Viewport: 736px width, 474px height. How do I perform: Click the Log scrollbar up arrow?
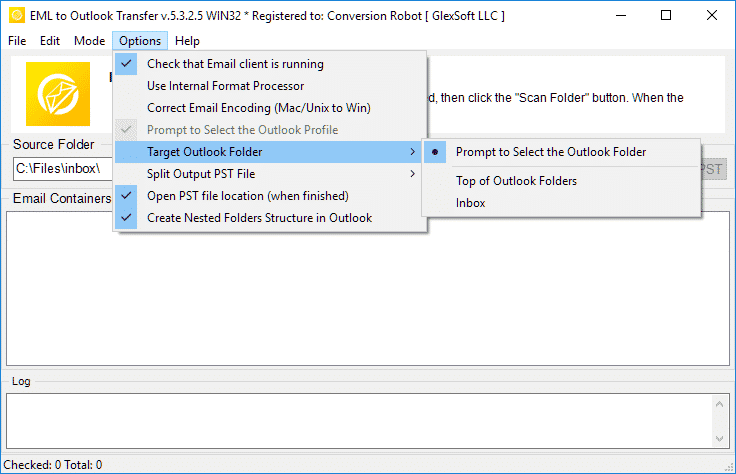[x=719, y=404]
